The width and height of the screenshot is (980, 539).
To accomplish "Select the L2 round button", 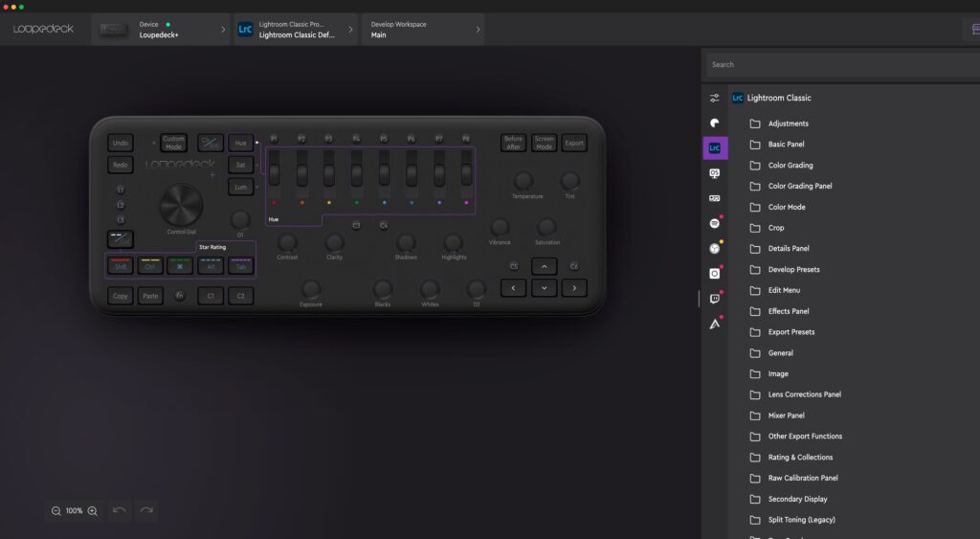I will [x=121, y=205].
